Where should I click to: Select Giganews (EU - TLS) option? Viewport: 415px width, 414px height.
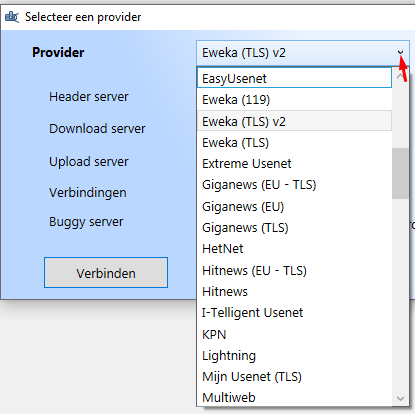coord(294,185)
